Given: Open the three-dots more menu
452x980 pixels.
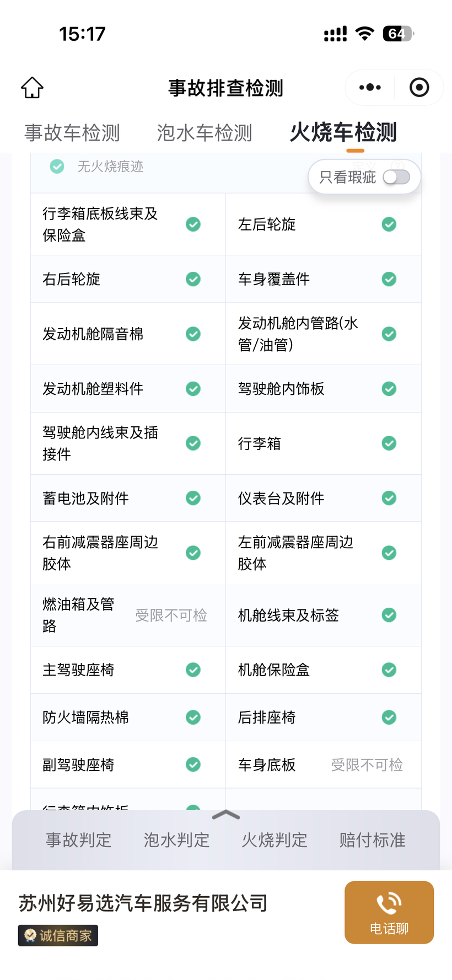Looking at the screenshot, I should [x=370, y=87].
